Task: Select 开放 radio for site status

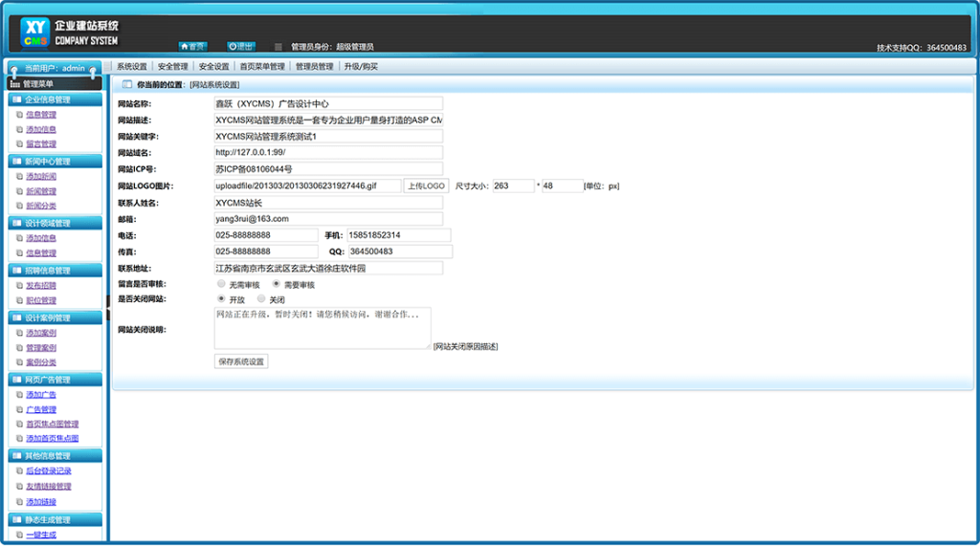Action: [221, 298]
